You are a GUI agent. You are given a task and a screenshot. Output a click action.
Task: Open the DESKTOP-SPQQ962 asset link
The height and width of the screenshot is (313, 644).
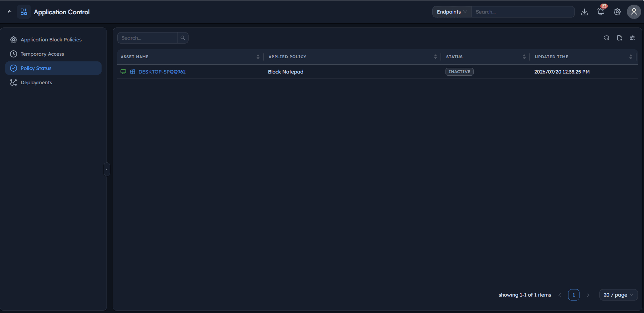(x=162, y=72)
